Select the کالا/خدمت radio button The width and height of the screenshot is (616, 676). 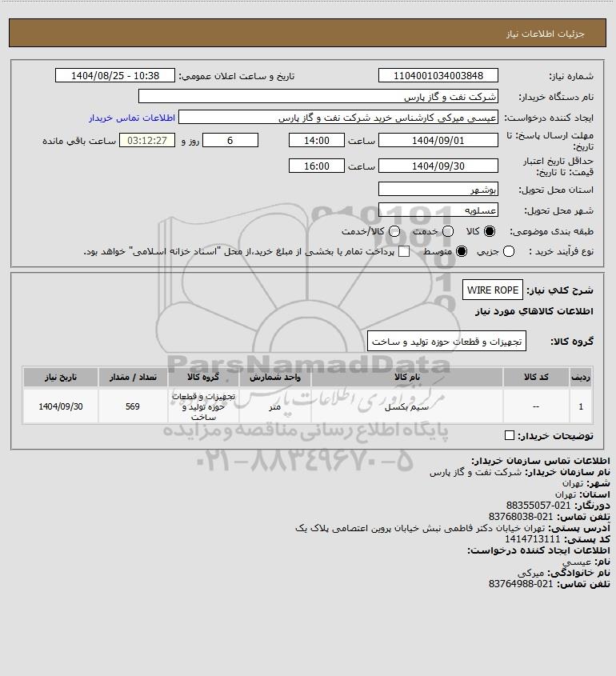point(394,231)
